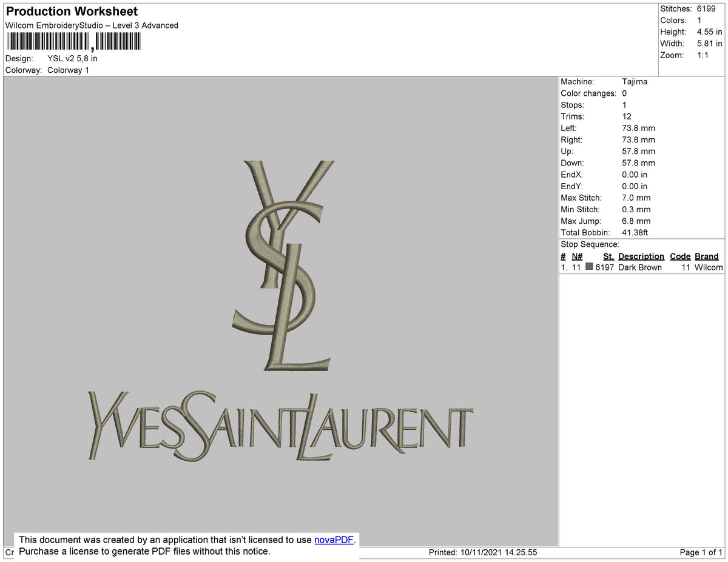Click the Brand column header
The image size is (728, 562).
coord(706,256)
